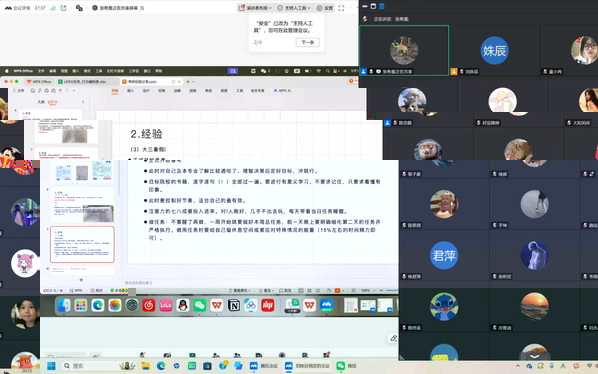Select the 君萍 participant avatar tile
This screenshot has height=374, width=598.
444,255
